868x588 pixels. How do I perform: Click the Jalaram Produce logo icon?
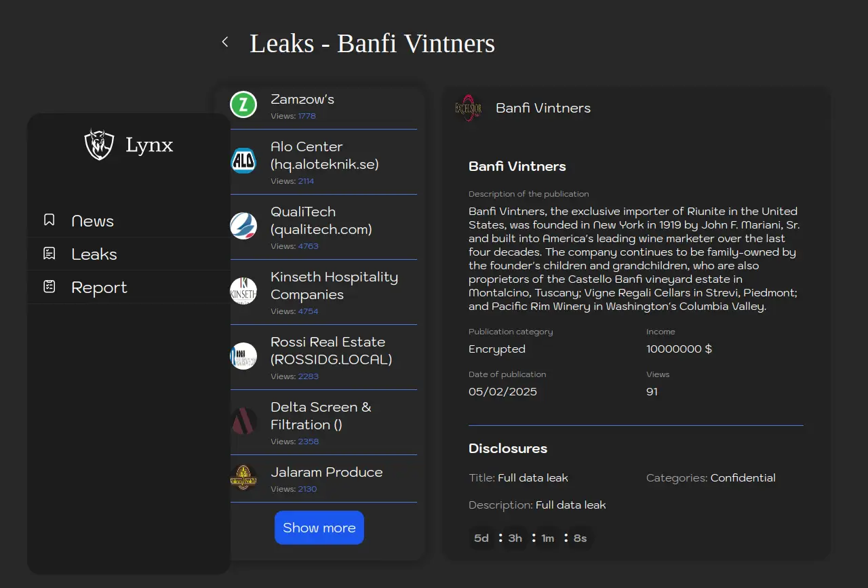pos(243,477)
